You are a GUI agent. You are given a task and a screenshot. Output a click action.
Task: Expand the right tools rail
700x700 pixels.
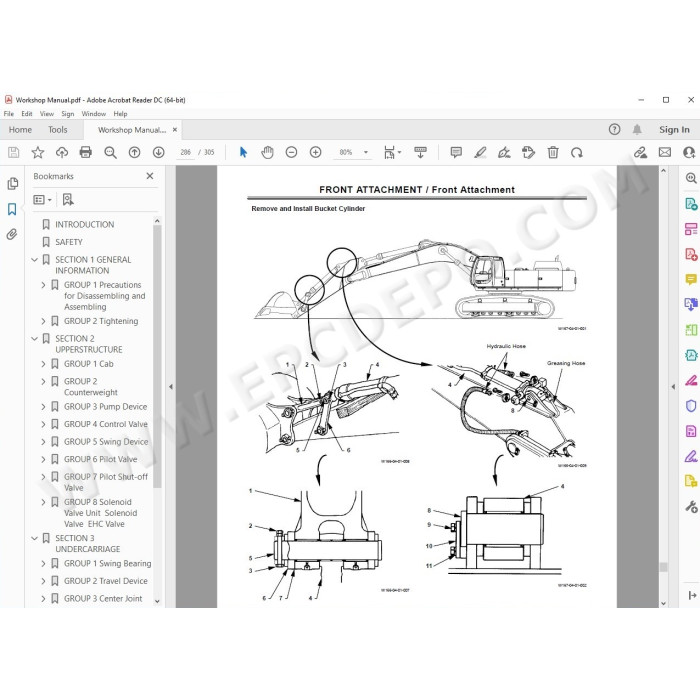pos(692,595)
